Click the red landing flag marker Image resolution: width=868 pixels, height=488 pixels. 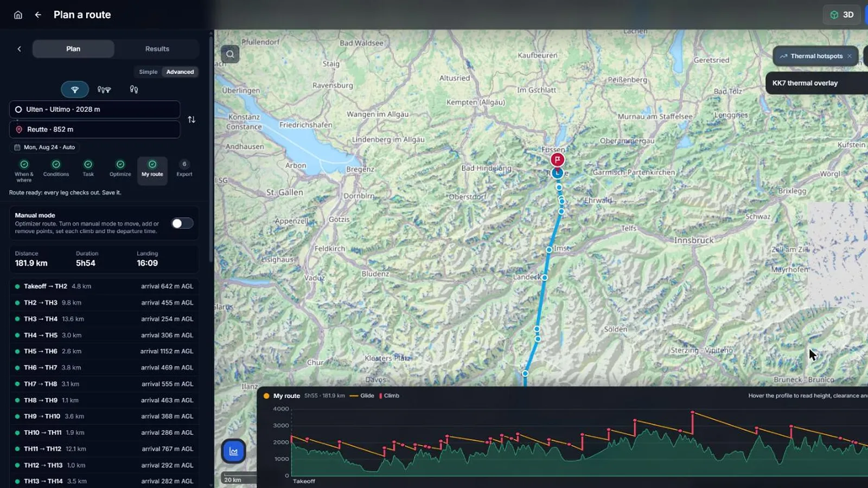[x=557, y=159]
